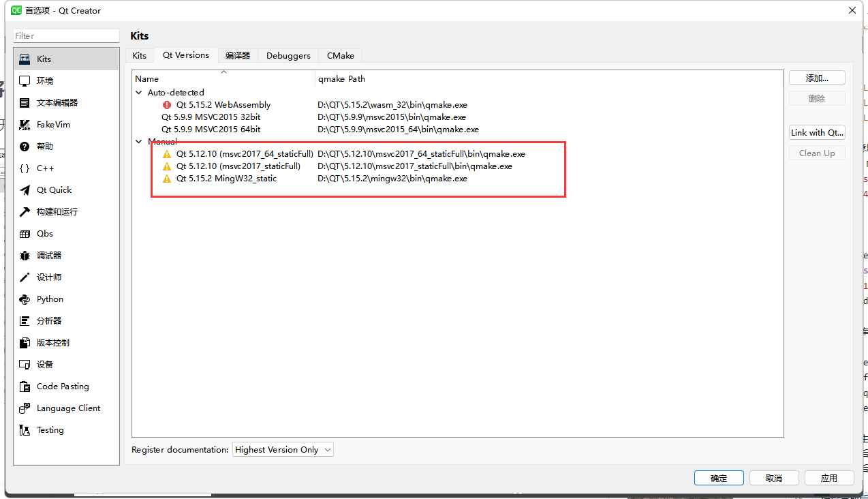Switch to the Kits tab
Viewport: 868px width, 499px height.
(139, 56)
